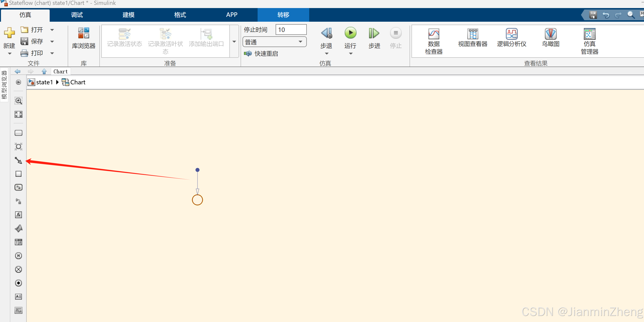Click the Library Browser (库浏览器) icon

pyautogui.click(x=84, y=38)
